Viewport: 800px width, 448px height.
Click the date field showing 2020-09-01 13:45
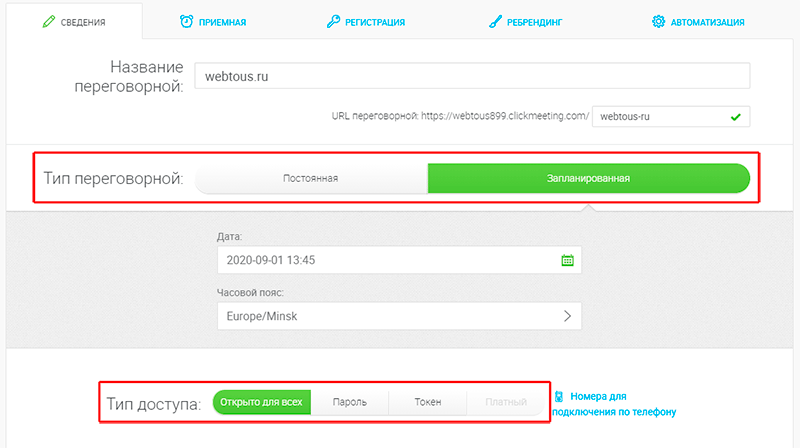[x=399, y=260]
